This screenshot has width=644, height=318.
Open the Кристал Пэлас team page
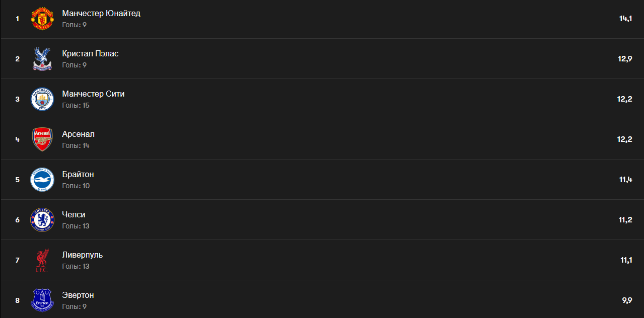pyautogui.click(x=90, y=54)
